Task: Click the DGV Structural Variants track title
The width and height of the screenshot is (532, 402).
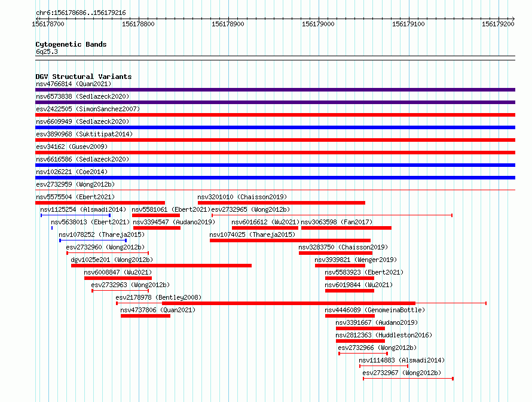Action: (x=84, y=77)
